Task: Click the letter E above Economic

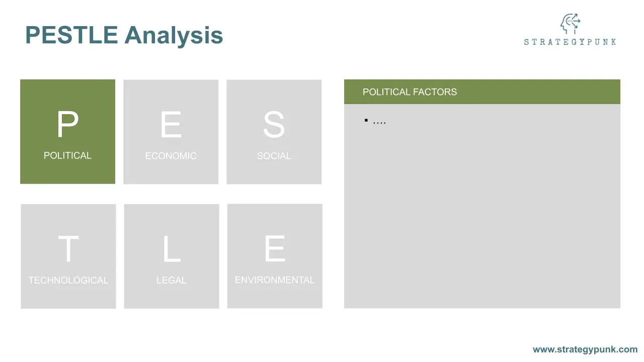Action: click(171, 125)
